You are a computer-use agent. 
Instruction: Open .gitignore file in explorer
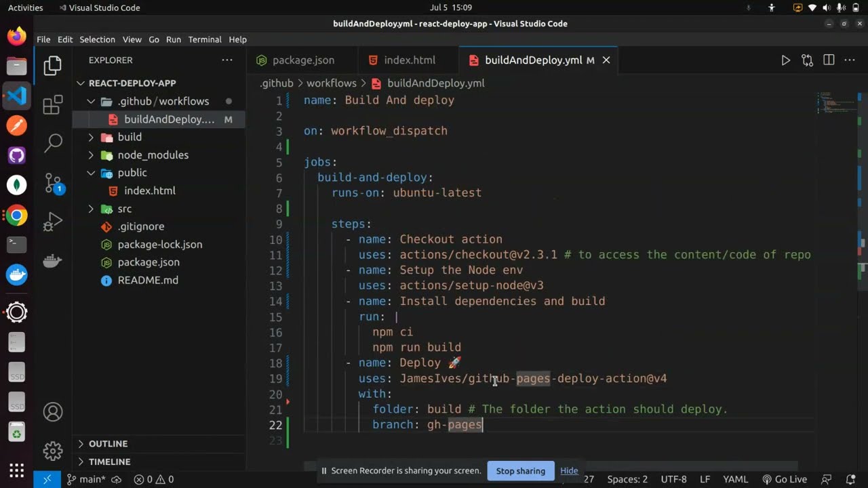[x=140, y=226]
